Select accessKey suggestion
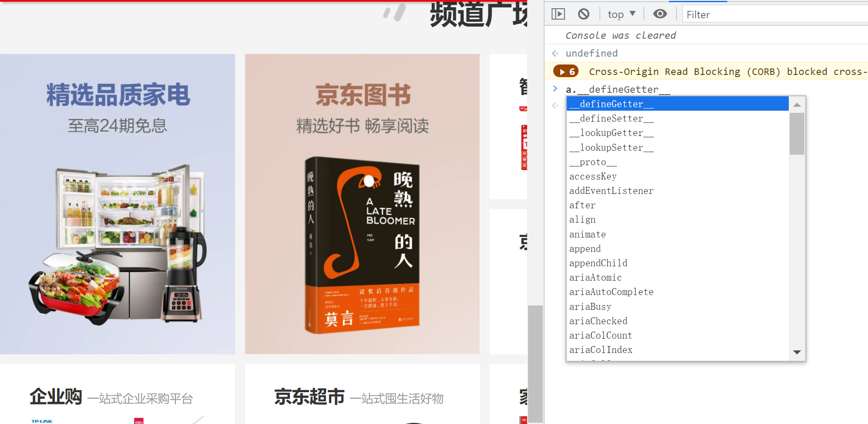868x424 pixels. (677, 176)
